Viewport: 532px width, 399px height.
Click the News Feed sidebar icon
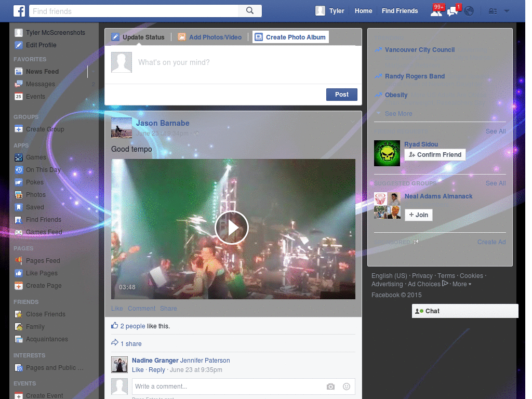[19, 72]
